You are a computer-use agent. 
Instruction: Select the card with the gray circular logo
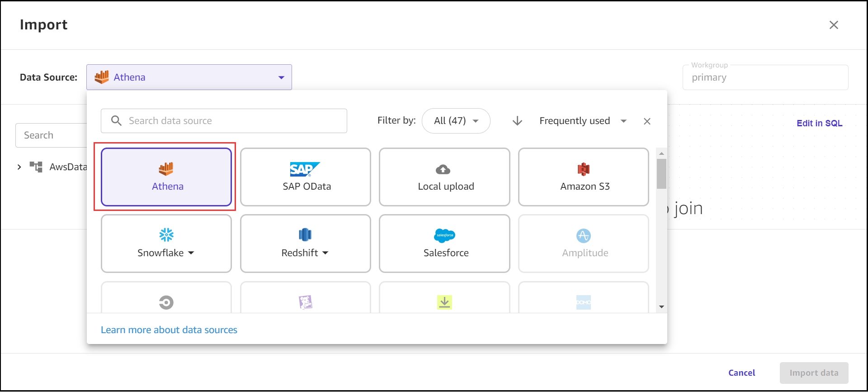pos(166,297)
